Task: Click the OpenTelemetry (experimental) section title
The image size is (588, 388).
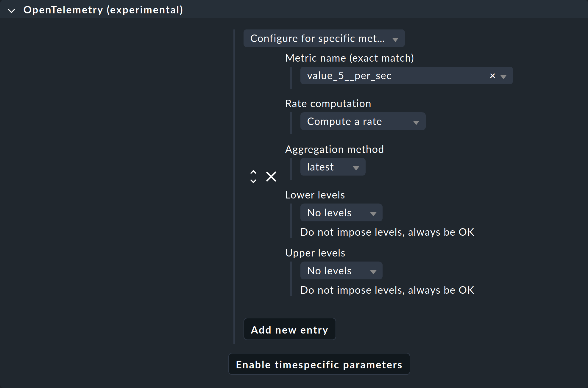Action: coord(103,10)
